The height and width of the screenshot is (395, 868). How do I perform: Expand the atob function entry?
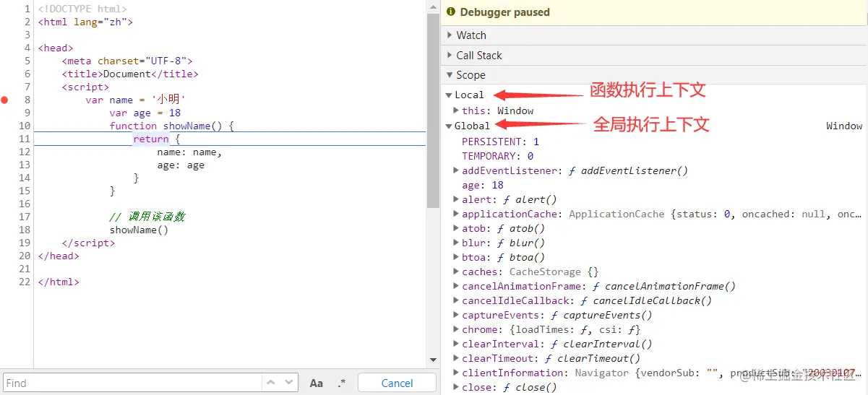456,228
